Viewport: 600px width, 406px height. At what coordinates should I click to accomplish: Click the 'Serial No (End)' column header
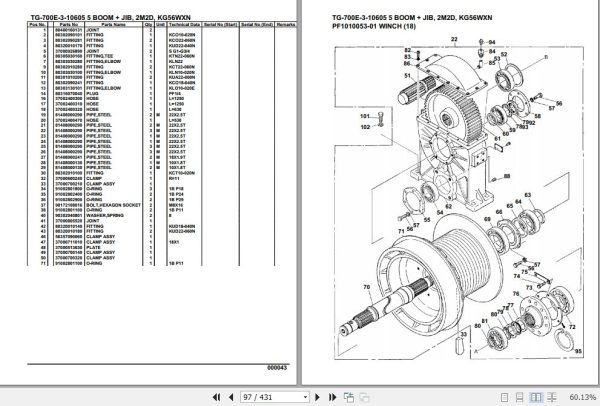click(x=257, y=24)
